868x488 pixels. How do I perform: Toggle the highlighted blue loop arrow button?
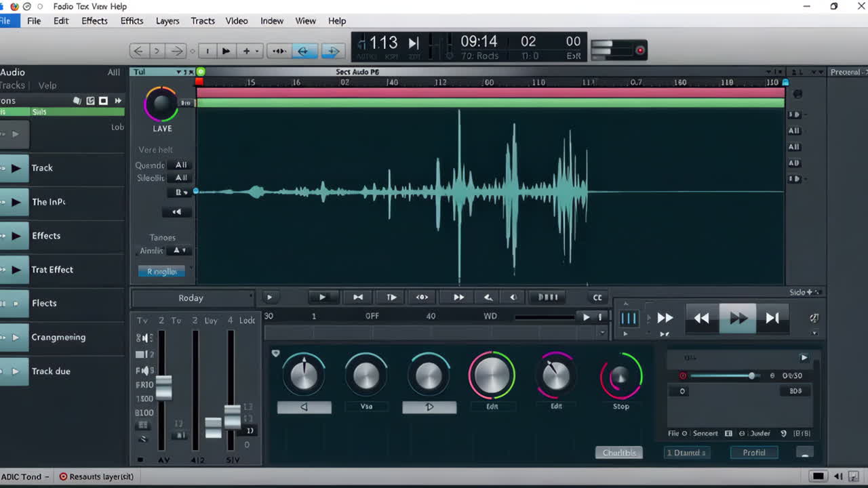304,50
